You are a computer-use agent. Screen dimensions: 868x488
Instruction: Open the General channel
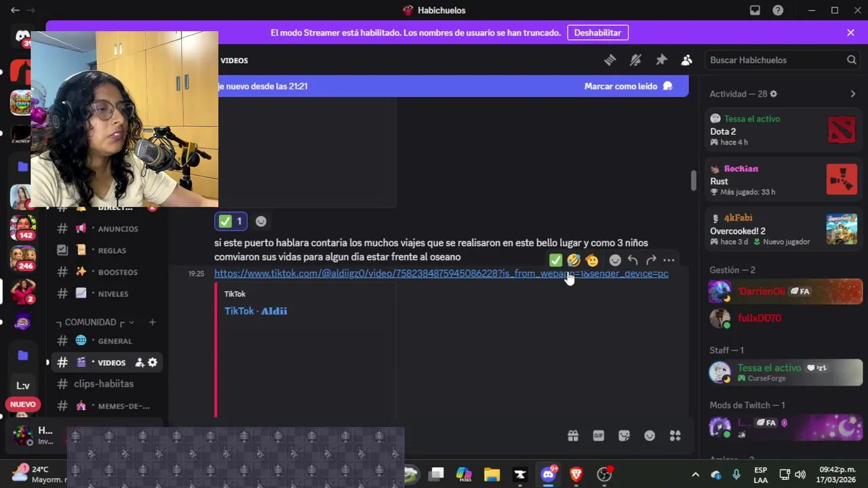coord(107,341)
